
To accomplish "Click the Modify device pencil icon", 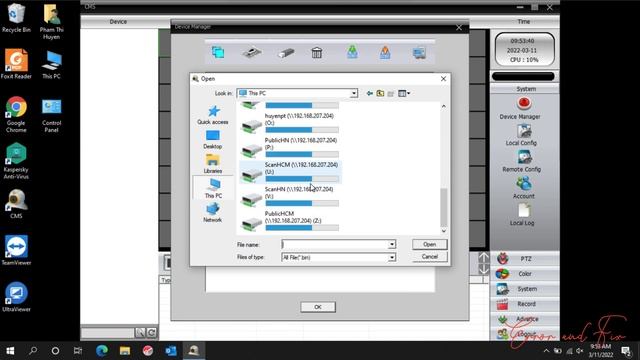I will (x=286, y=53).
